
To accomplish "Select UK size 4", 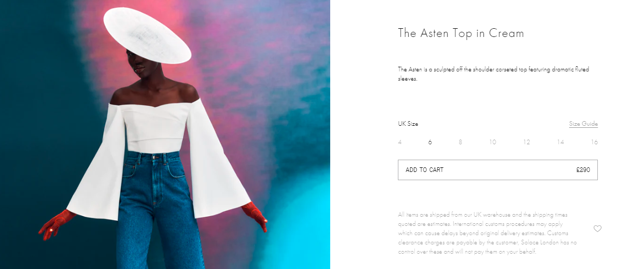I will 400,142.
